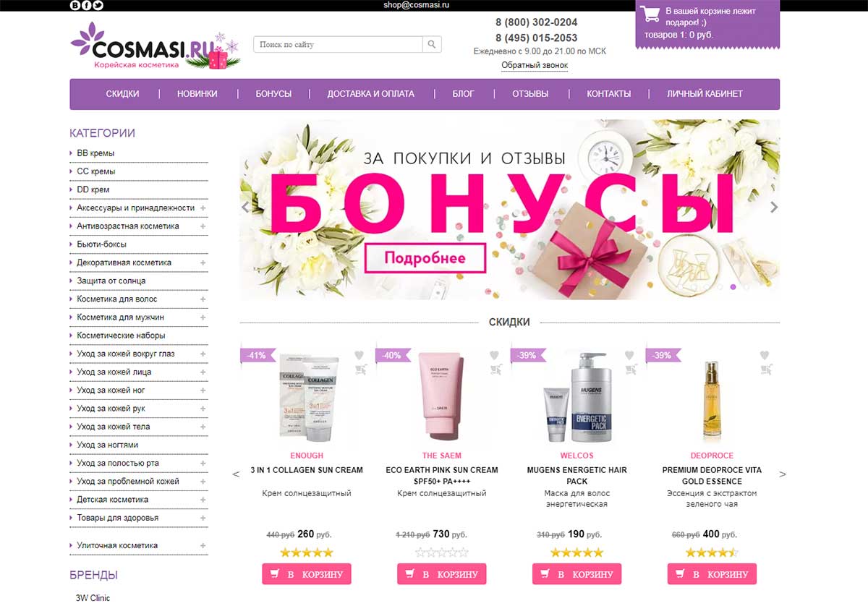Expand Уход за кожей лица category
This screenshot has width=868, height=606.
[203, 372]
